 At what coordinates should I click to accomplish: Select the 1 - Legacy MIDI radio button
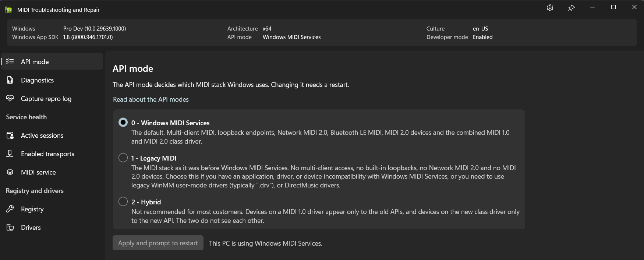pyautogui.click(x=123, y=158)
